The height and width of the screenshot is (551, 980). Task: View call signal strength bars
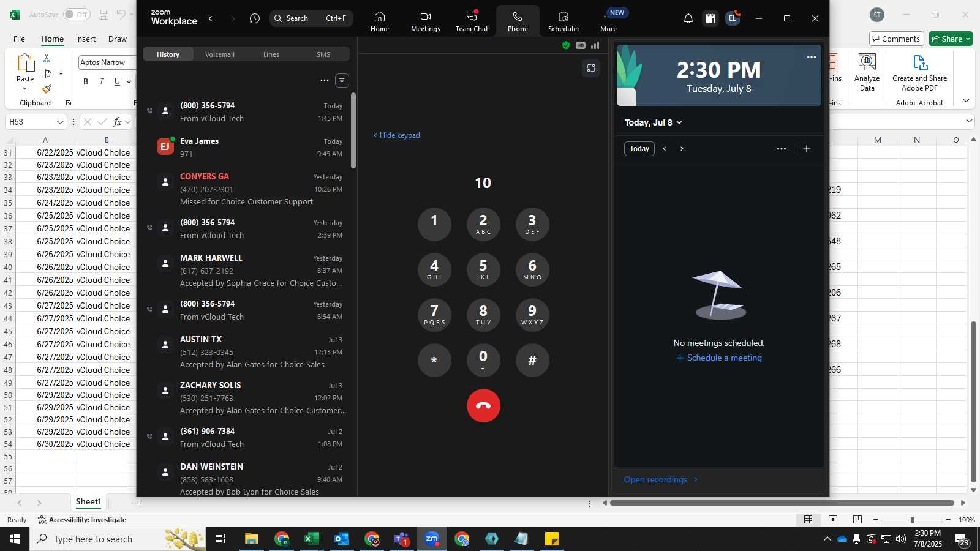pos(595,45)
